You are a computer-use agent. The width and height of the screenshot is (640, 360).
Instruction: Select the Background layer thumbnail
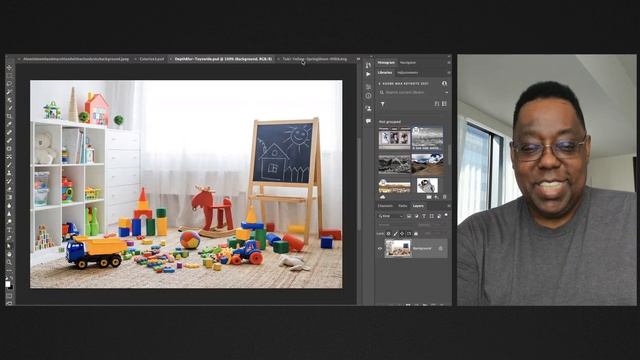pyautogui.click(x=398, y=248)
